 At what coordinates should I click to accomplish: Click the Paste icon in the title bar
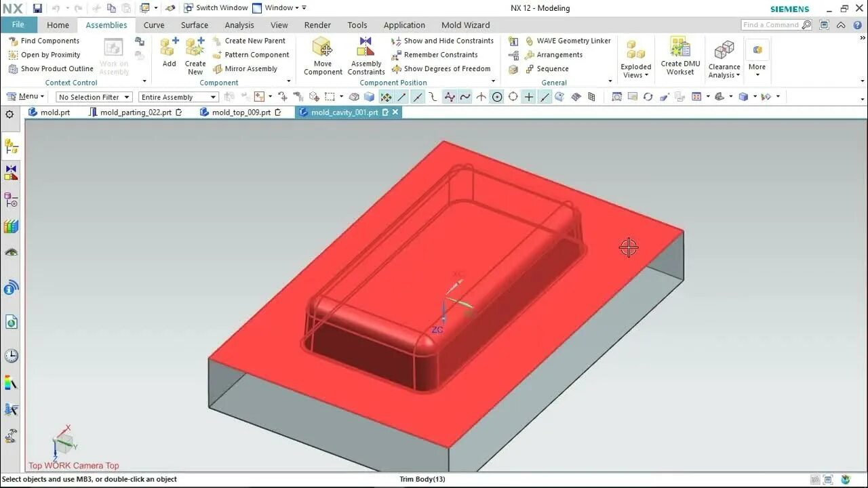pyautogui.click(x=126, y=8)
